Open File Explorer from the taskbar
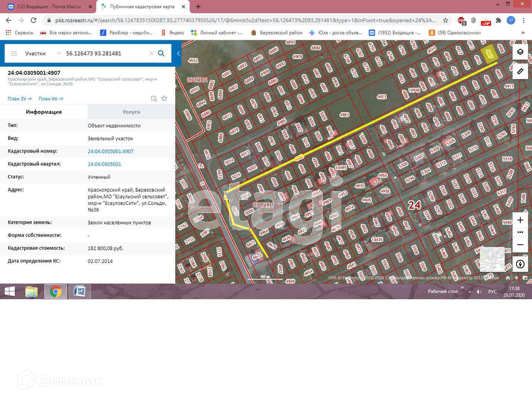 [x=32, y=291]
